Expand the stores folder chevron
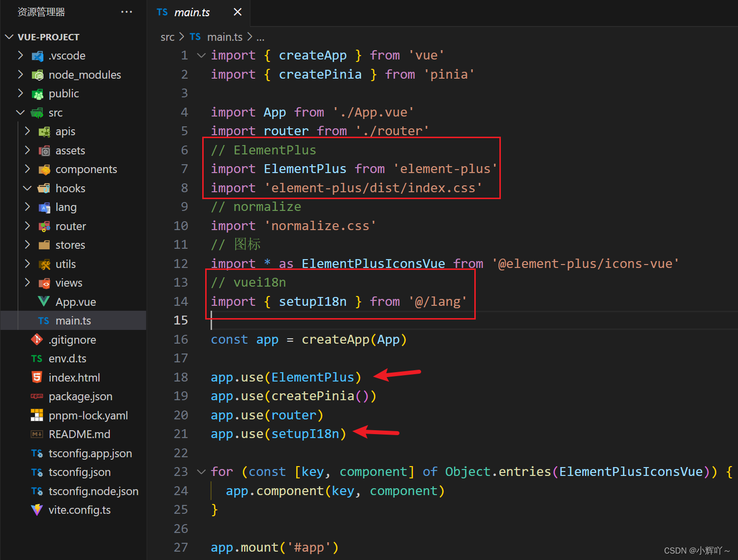The image size is (738, 560). coord(28,244)
